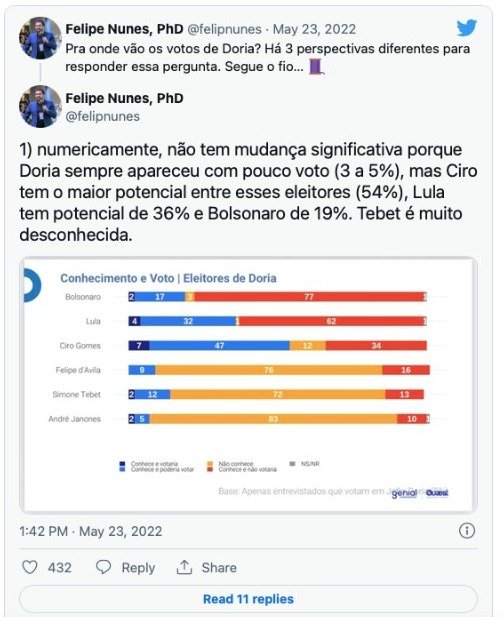Open @felipnunes handle under second name
The width and height of the screenshot is (504, 617).
point(102,116)
